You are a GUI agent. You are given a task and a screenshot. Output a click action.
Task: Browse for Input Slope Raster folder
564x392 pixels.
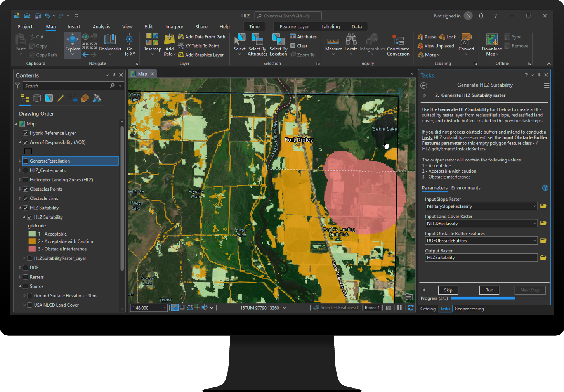(543, 206)
